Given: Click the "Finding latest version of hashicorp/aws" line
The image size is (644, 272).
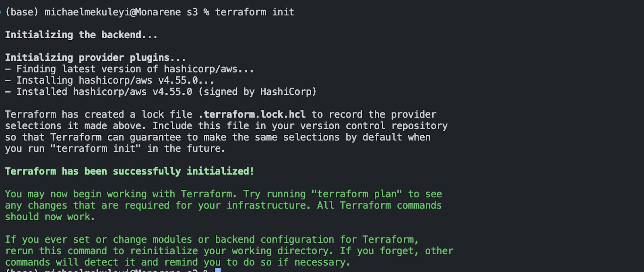Looking at the screenshot, I should tap(135, 69).
